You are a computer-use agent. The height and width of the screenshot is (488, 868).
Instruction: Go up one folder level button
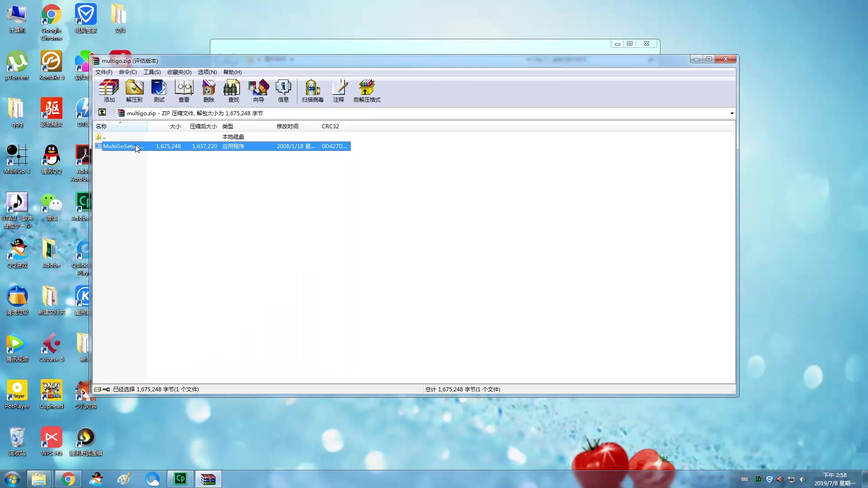[x=102, y=113]
